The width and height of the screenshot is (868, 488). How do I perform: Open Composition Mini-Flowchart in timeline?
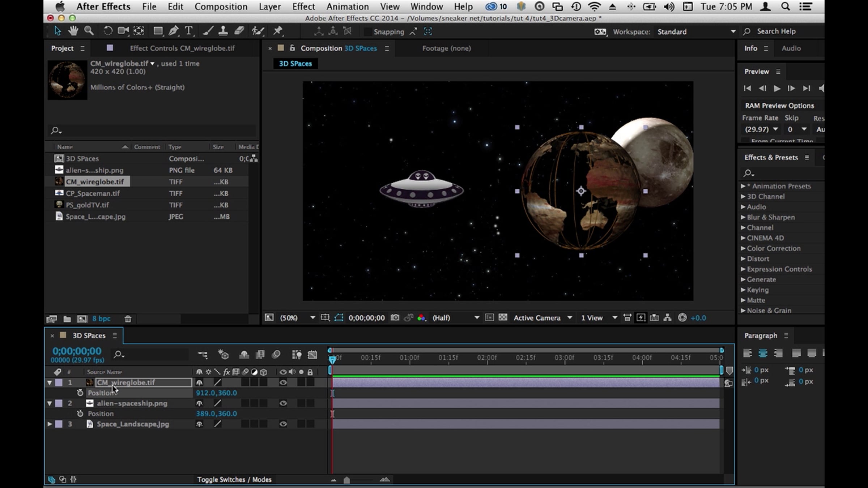[x=203, y=355]
